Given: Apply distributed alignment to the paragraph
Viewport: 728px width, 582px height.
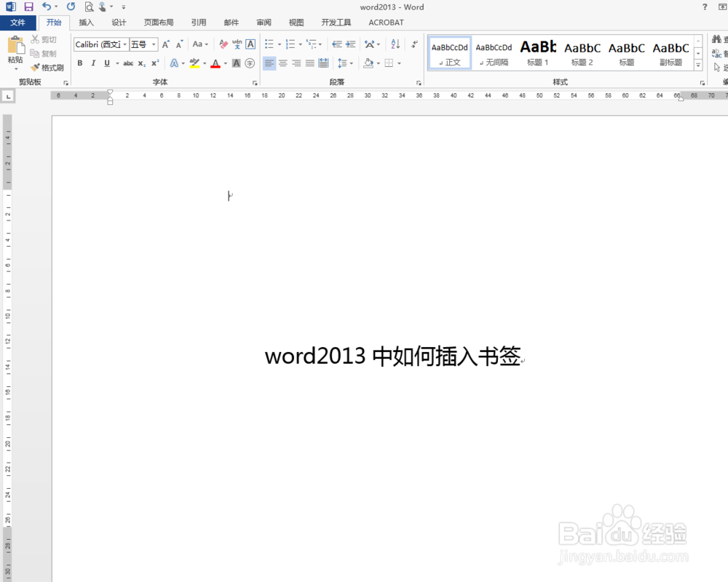Looking at the screenshot, I should (x=324, y=63).
